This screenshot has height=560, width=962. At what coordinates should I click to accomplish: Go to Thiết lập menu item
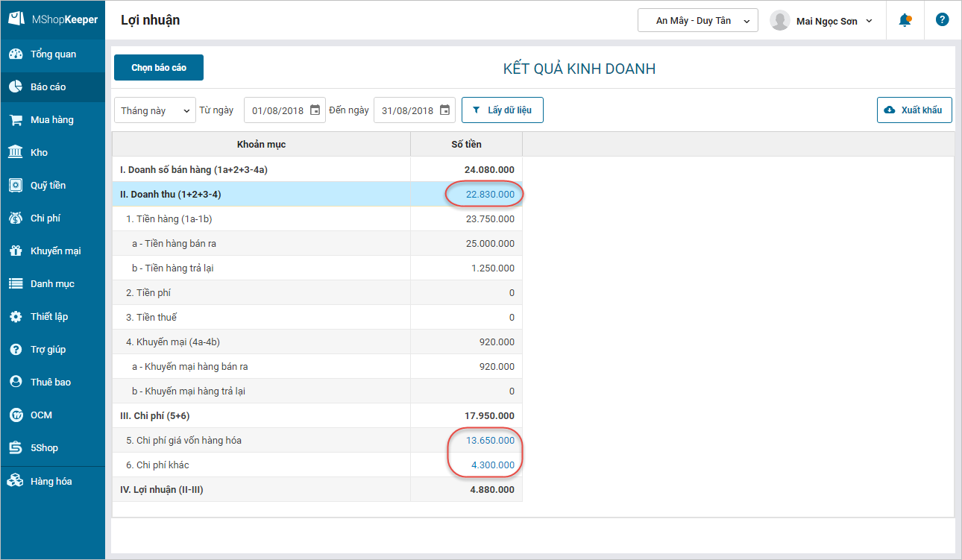click(53, 317)
